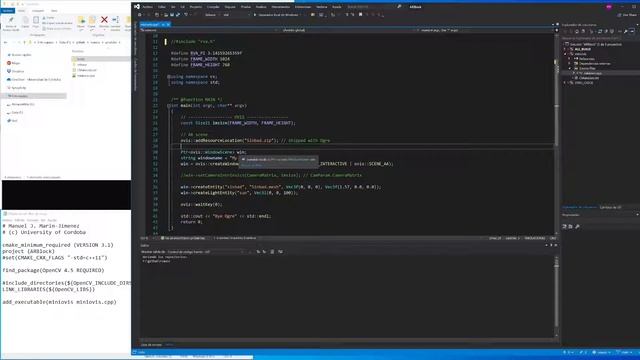Click the Move To icon in File Explorer ribbon
The width and height of the screenshot is (640, 360).
(x=81, y=20)
